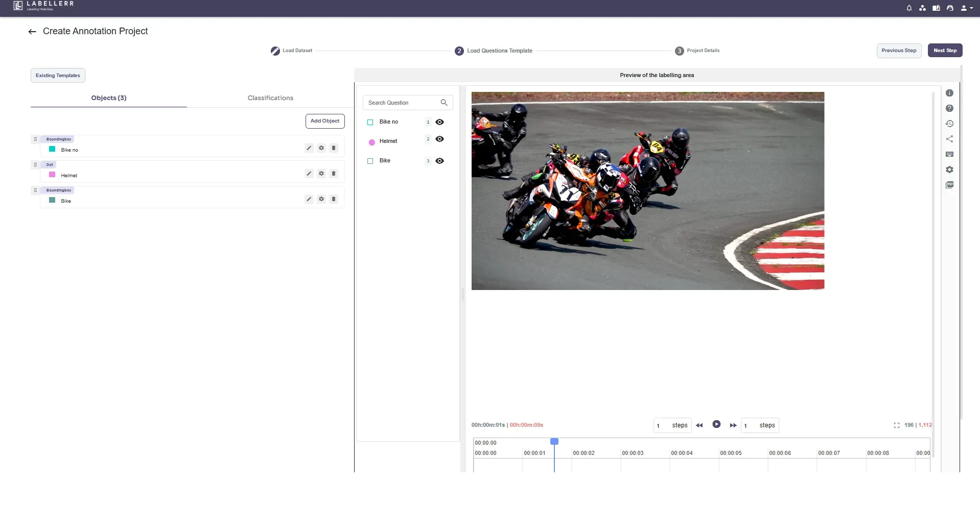Click the cyan color swatch for Bike no
The height and width of the screenshot is (506, 980).
(x=52, y=149)
